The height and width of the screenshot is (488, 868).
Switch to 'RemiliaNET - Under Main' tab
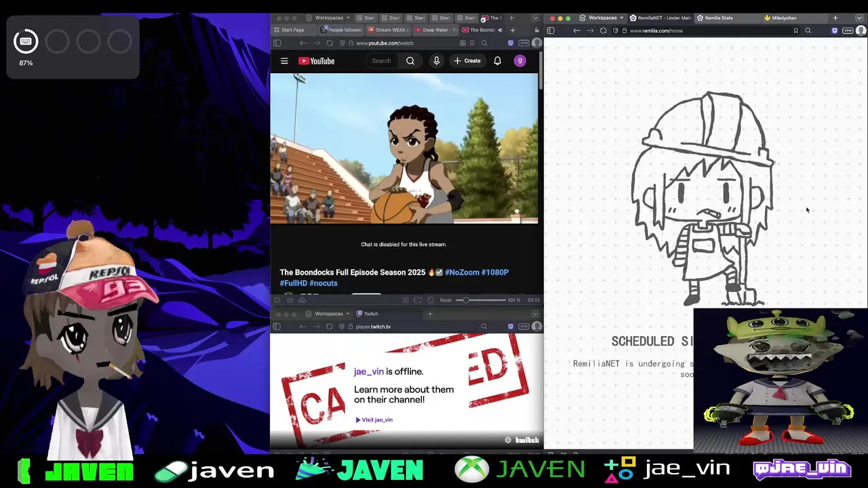(660, 18)
